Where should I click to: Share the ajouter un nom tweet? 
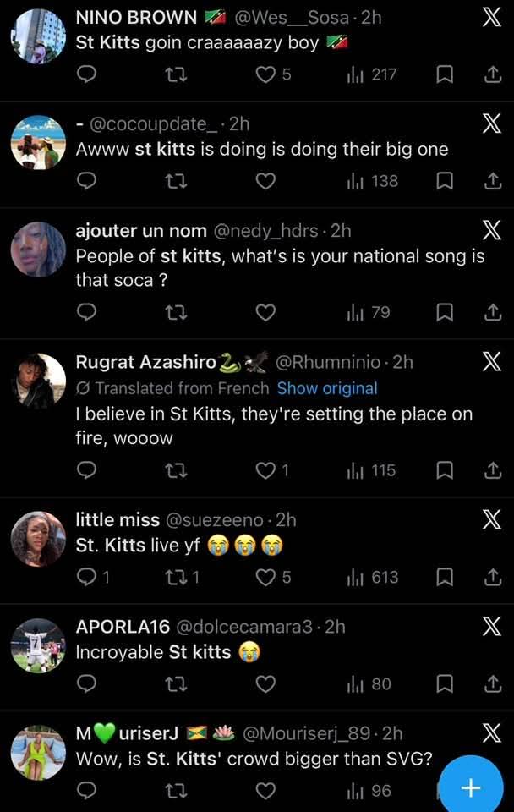pyautogui.click(x=492, y=313)
